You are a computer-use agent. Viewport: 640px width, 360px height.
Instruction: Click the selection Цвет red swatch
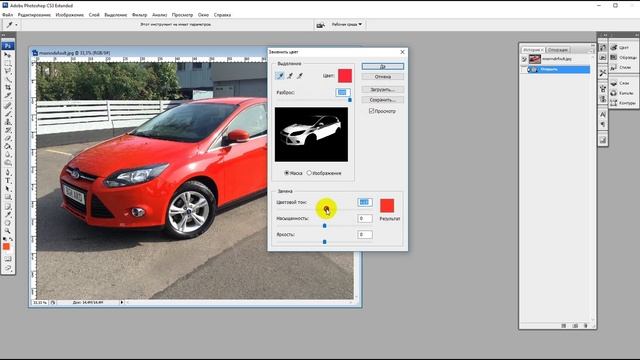click(x=345, y=76)
